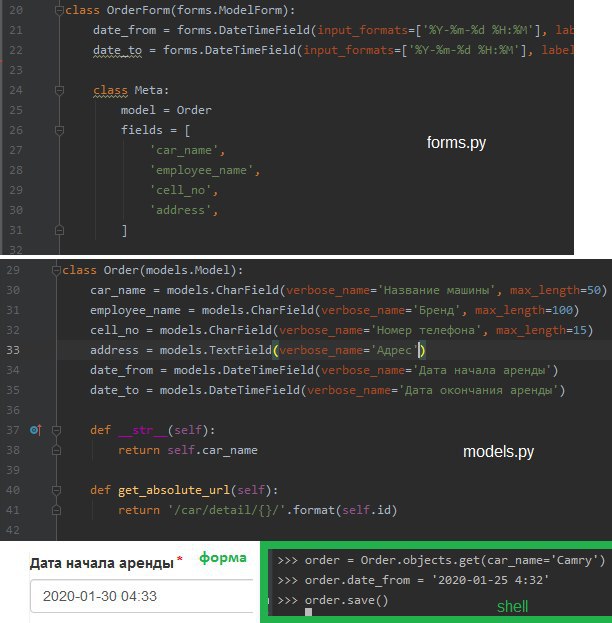Click verbose_name 'Номер телефона' string
612x623 pixels.
click(x=426, y=330)
